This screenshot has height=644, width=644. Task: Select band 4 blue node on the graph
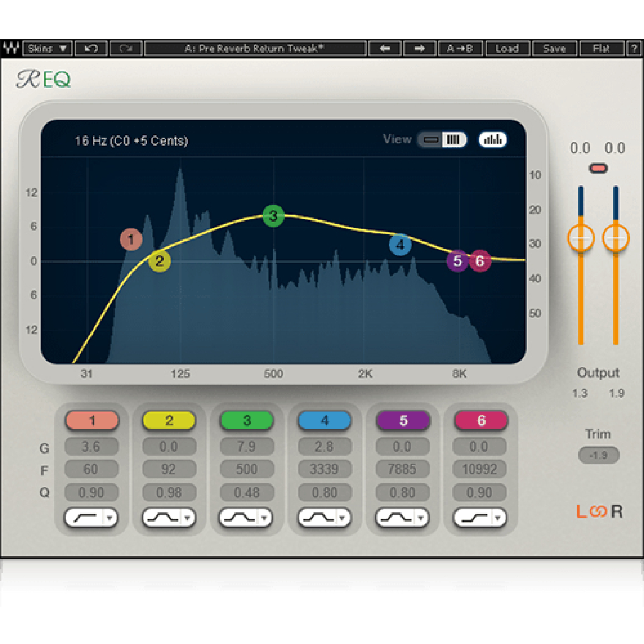pos(400,245)
